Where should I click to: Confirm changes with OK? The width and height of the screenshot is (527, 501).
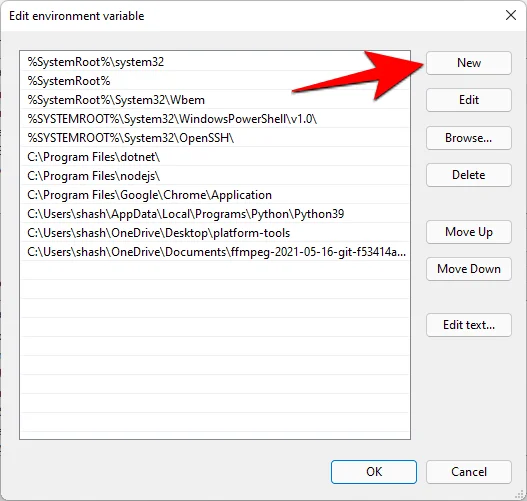tap(374, 472)
